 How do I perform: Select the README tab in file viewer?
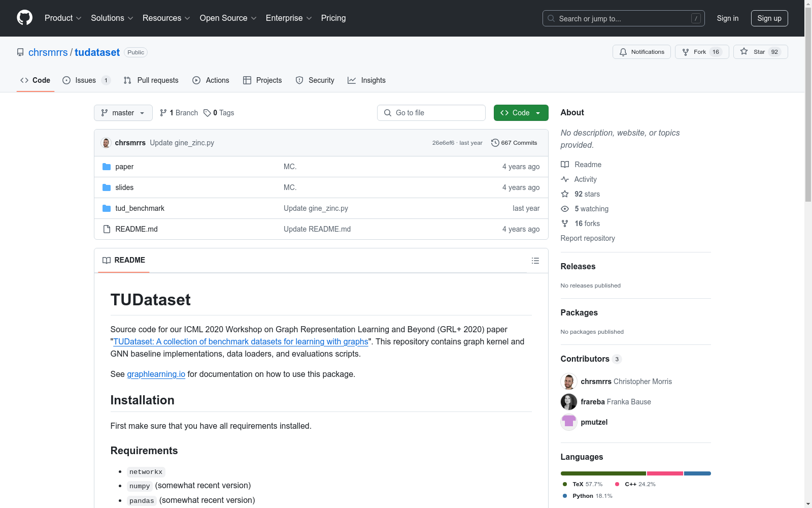pos(124,260)
